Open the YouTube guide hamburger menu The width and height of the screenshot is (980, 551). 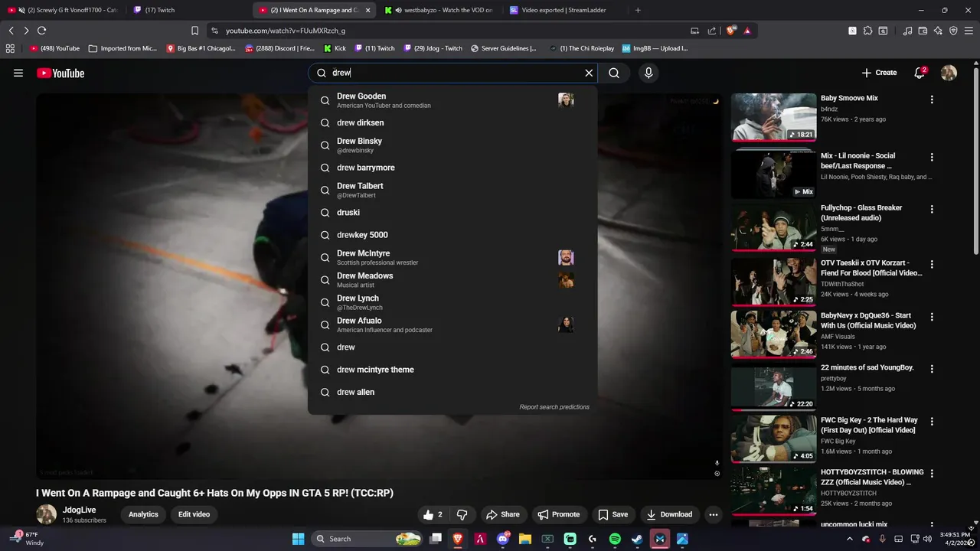pos(18,73)
